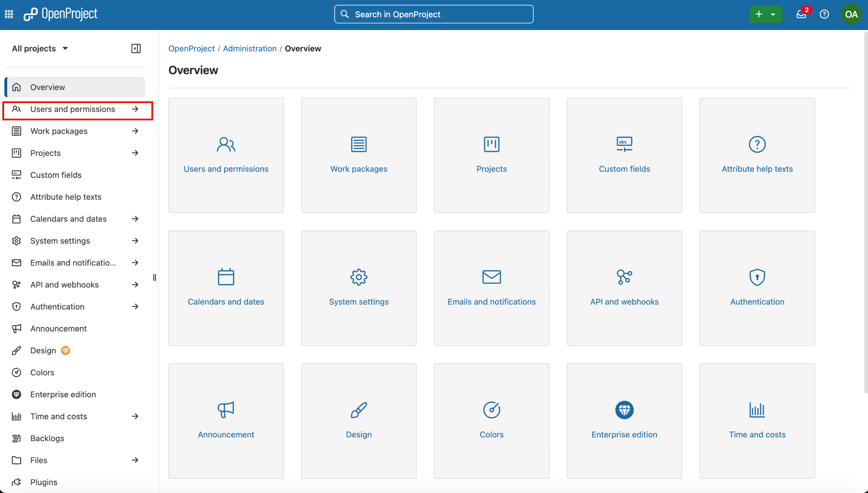Open Plugins in the sidebar
This screenshot has width=868, height=493.
pos(75,482)
